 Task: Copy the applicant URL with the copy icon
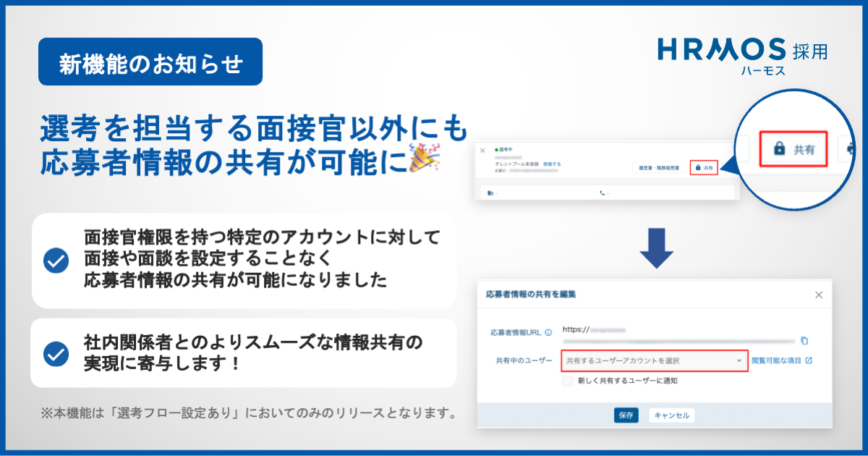pyautogui.click(x=804, y=340)
